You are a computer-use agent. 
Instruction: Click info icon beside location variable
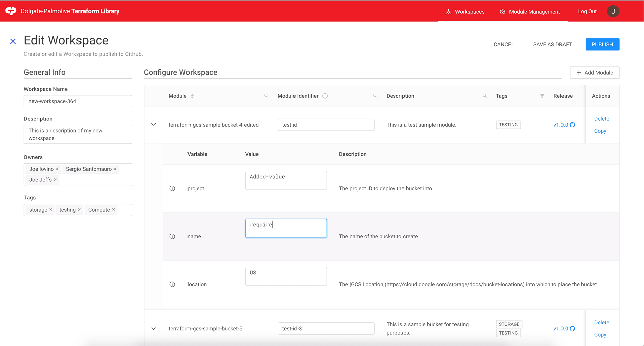172,284
